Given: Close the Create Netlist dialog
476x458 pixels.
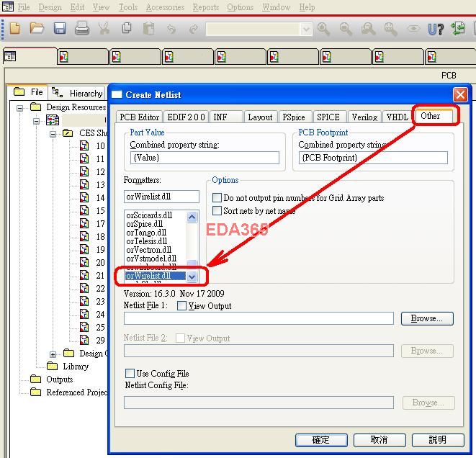Looking at the screenshot, I should coord(460,94).
